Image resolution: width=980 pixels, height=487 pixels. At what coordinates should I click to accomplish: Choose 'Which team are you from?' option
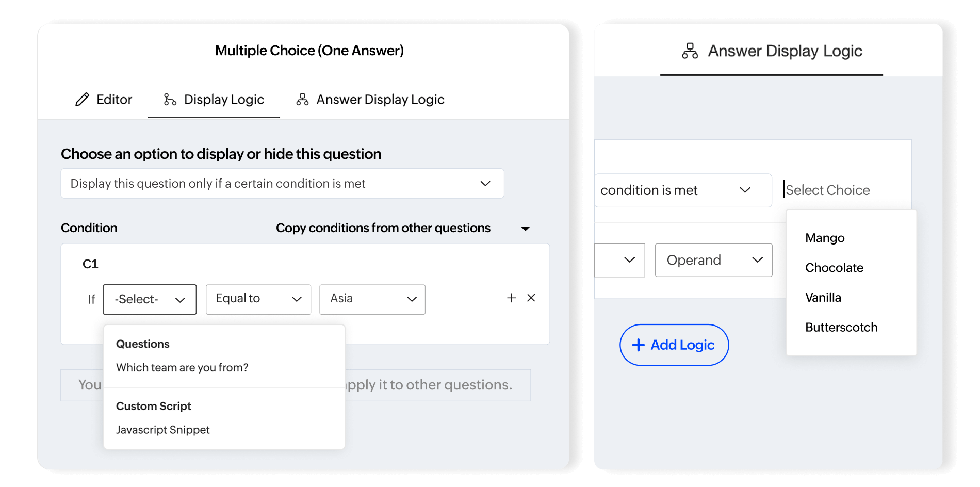[x=182, y=368]
